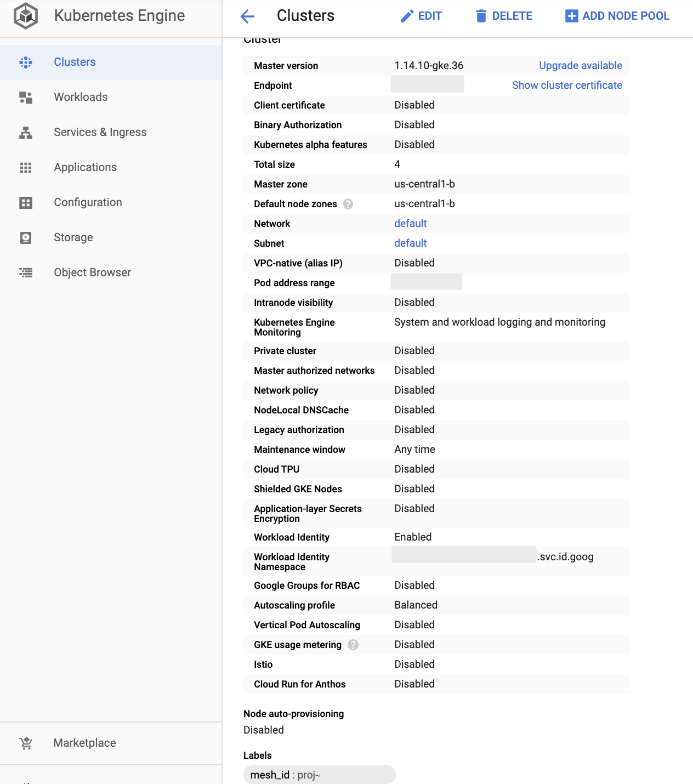This screenshot has width=693, height=784.
Task: Click the Legacy authorization label
Action: 299,430
